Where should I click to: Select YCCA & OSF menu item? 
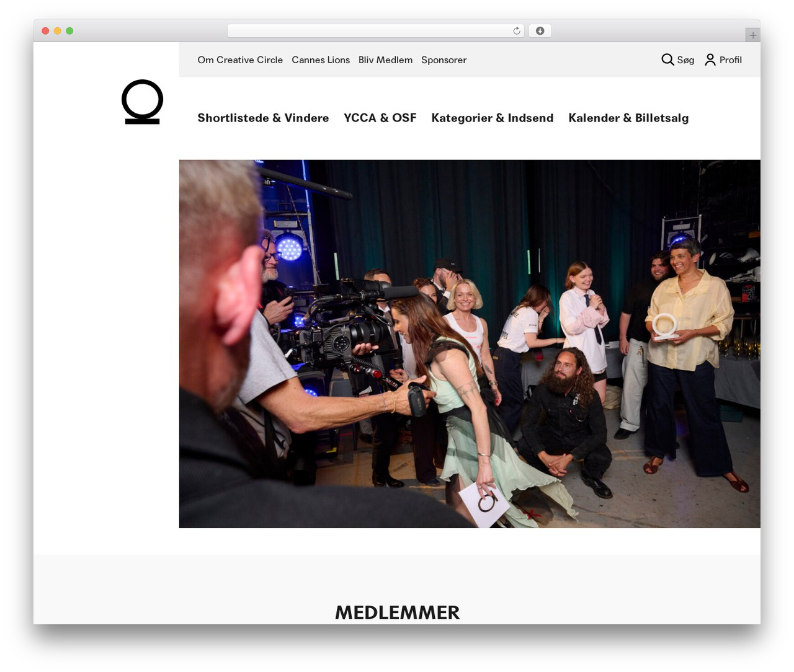coord(380,118)
